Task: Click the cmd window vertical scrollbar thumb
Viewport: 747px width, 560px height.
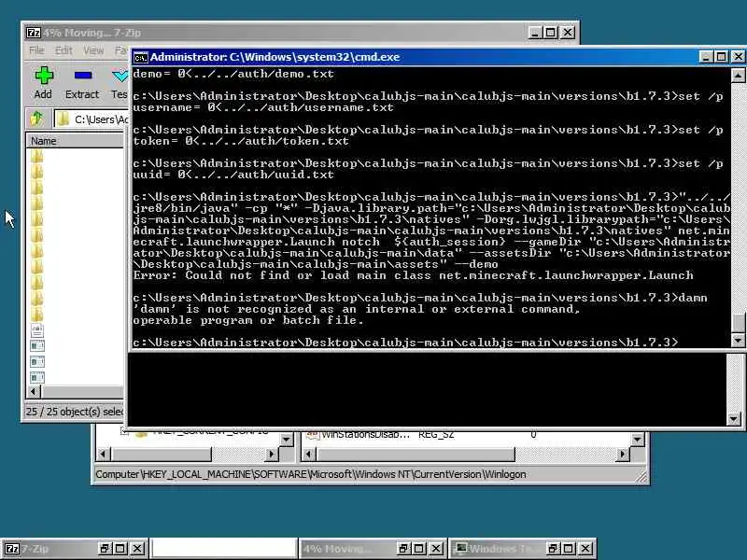Action: (738, 322)
